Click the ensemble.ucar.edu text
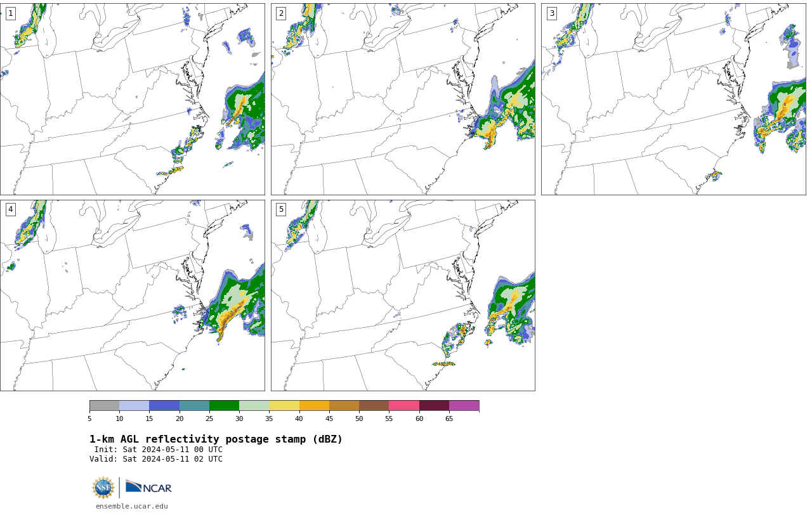Viewport: 812px width, 513px height. tap(132, 506)
